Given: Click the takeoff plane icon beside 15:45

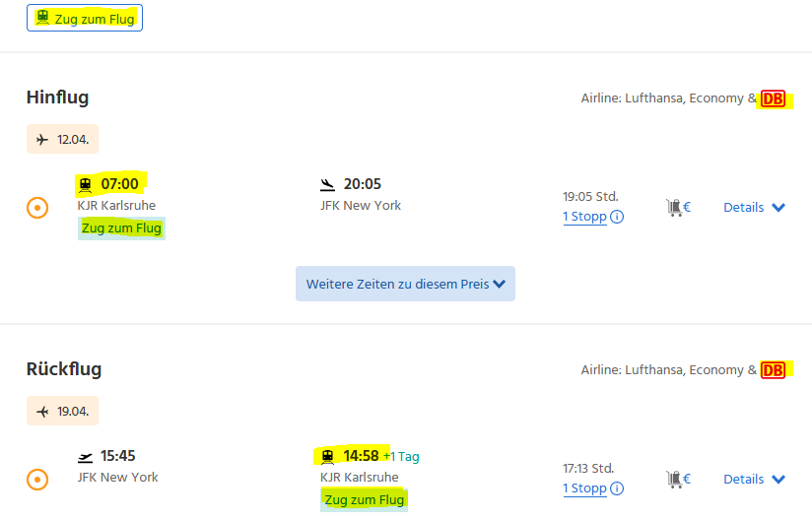Looking at the screenshot, I should tap(85, 456).
